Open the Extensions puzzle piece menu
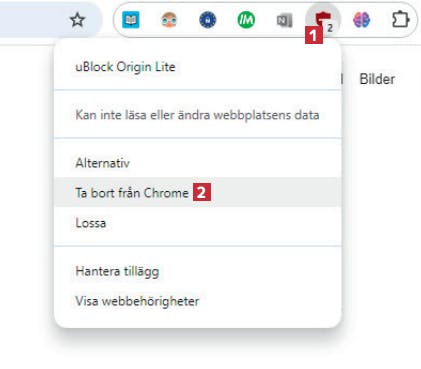 click(400, 20)
